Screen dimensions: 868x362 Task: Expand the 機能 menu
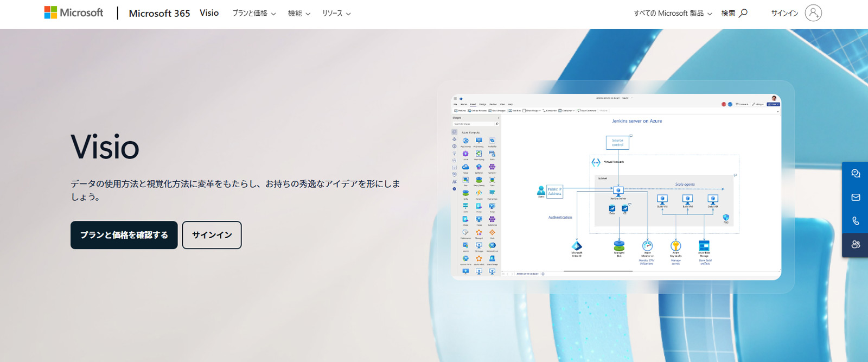tap(299, 13)
